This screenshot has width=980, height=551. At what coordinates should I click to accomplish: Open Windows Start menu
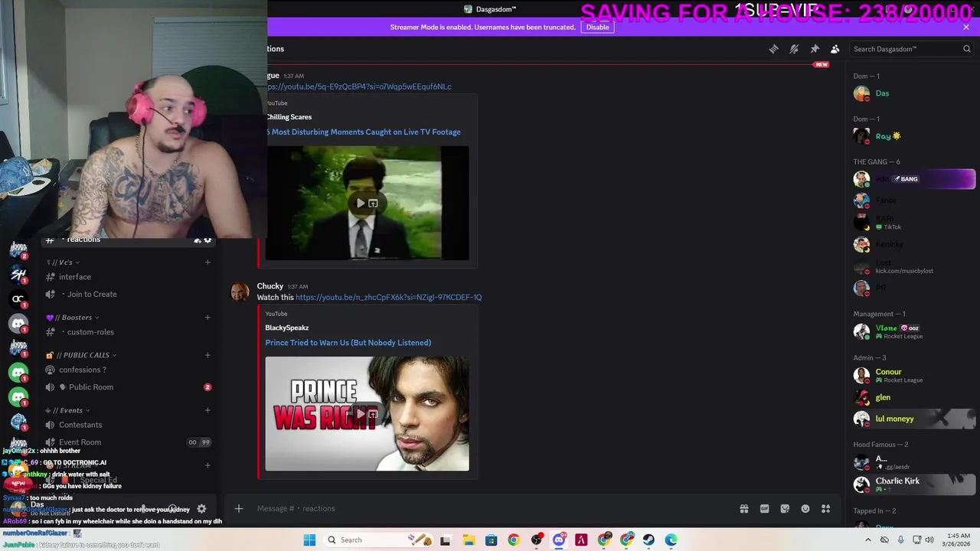(309, 540)
